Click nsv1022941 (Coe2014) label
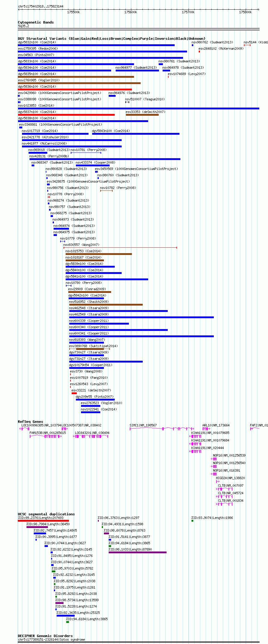The image size is (268, 644). click(99, 410)
